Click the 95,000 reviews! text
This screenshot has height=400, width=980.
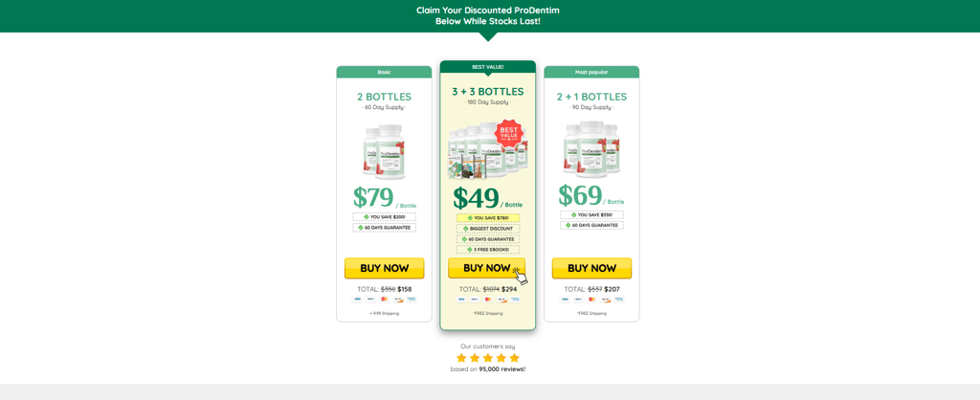point(501,368)
